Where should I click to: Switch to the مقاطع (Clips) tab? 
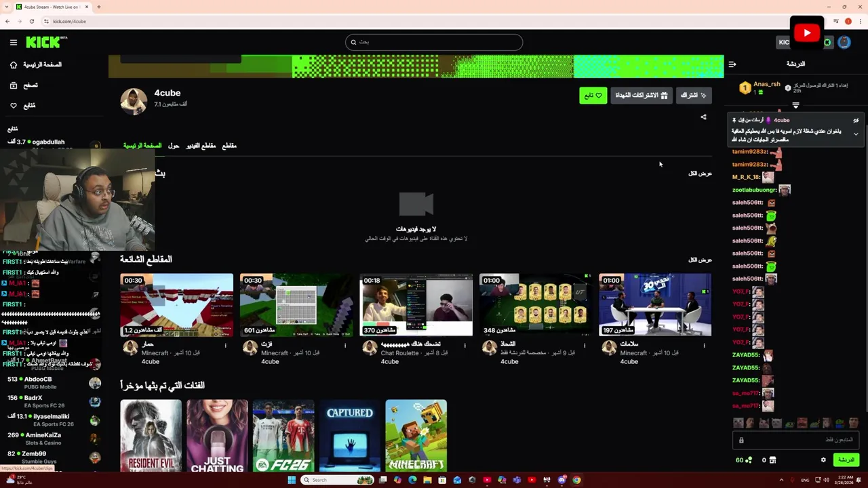click(229, 146)
